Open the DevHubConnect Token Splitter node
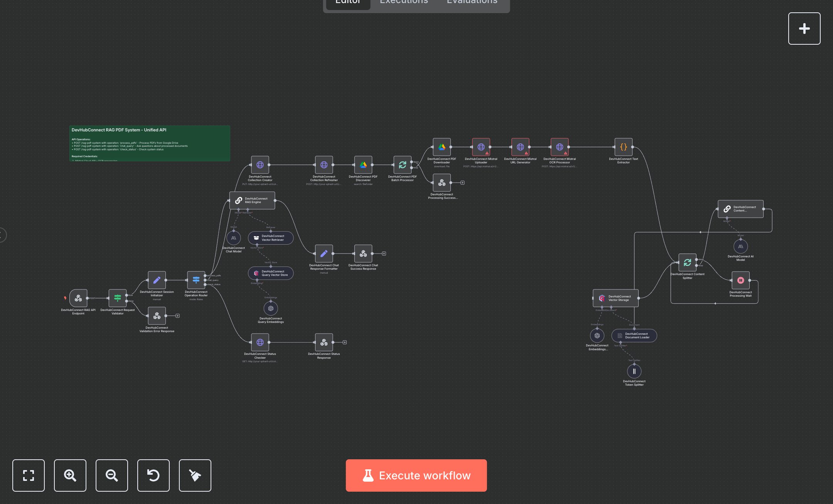Image resolution: width=833 pixels, height=504 pixels. coord(634,371)
